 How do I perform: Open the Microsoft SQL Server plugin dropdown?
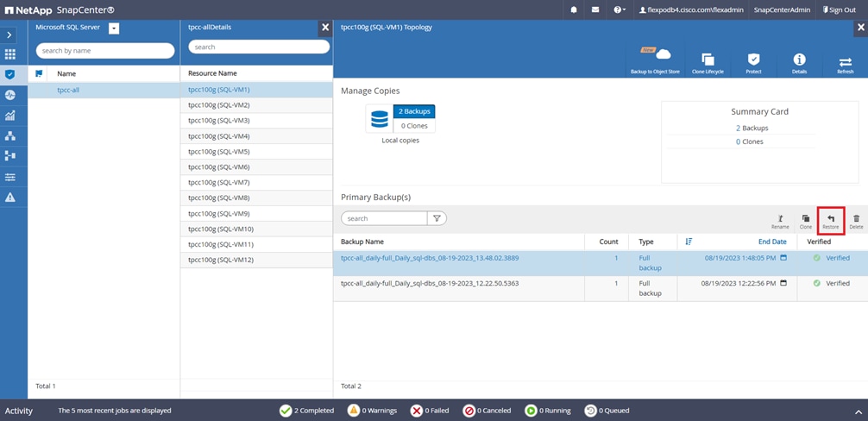(x=114, y=28)
